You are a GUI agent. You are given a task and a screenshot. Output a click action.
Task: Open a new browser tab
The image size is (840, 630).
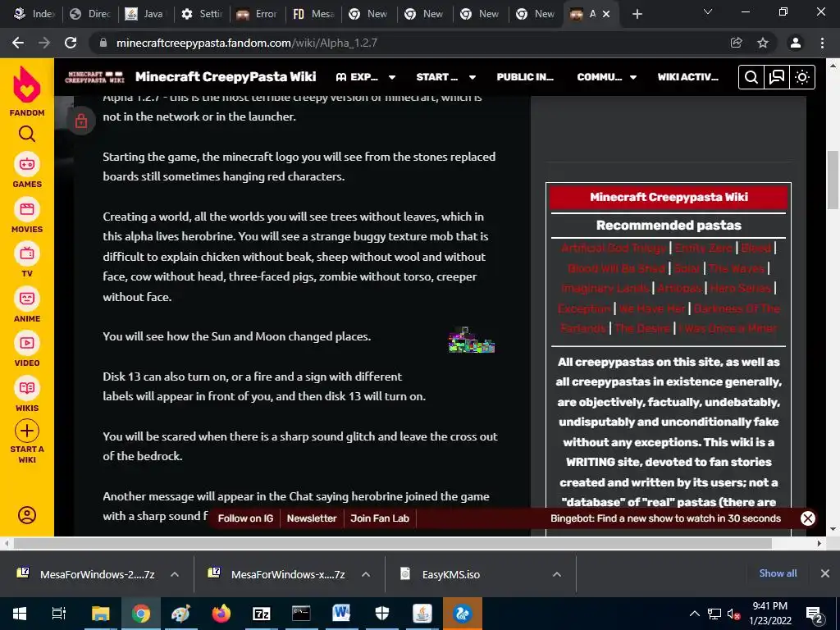(637, 14)
